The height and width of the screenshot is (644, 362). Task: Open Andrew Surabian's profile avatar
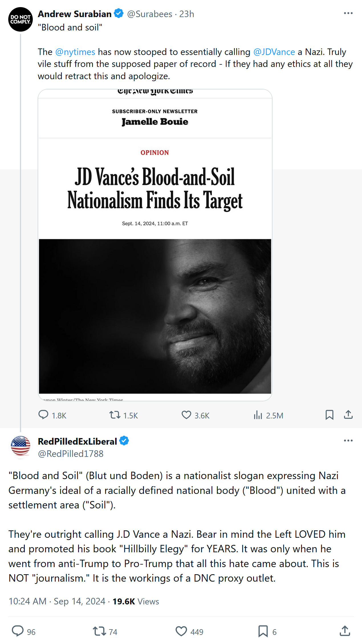click(x=21, y=19)
